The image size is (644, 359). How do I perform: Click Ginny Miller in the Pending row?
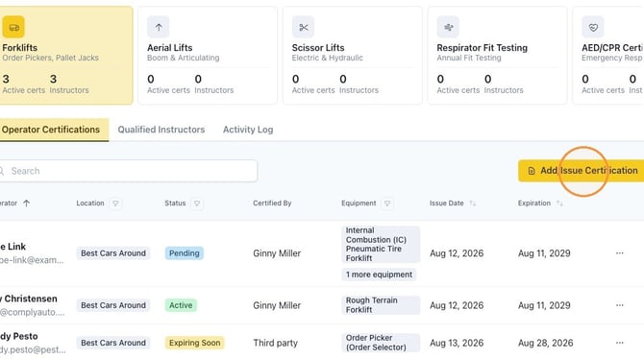pyautogui.click(x=277, y=253)
